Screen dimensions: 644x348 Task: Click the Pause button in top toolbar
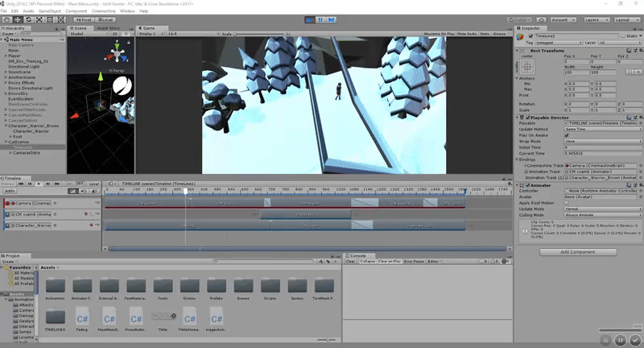click(x=321, y=19)
